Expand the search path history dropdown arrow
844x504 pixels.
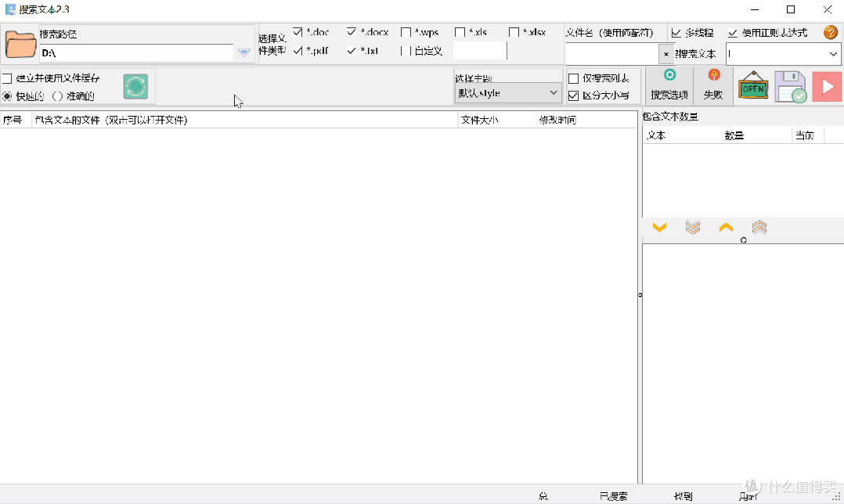coord(243,52)
